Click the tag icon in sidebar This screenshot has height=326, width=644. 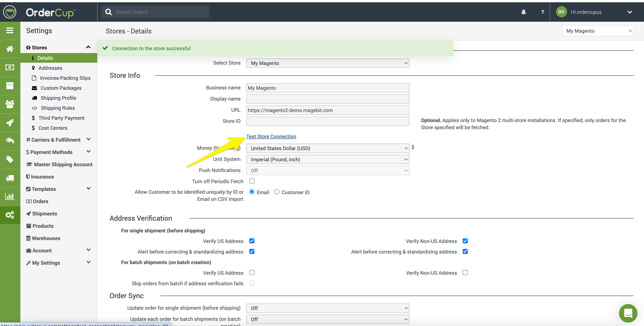point(10,160)
